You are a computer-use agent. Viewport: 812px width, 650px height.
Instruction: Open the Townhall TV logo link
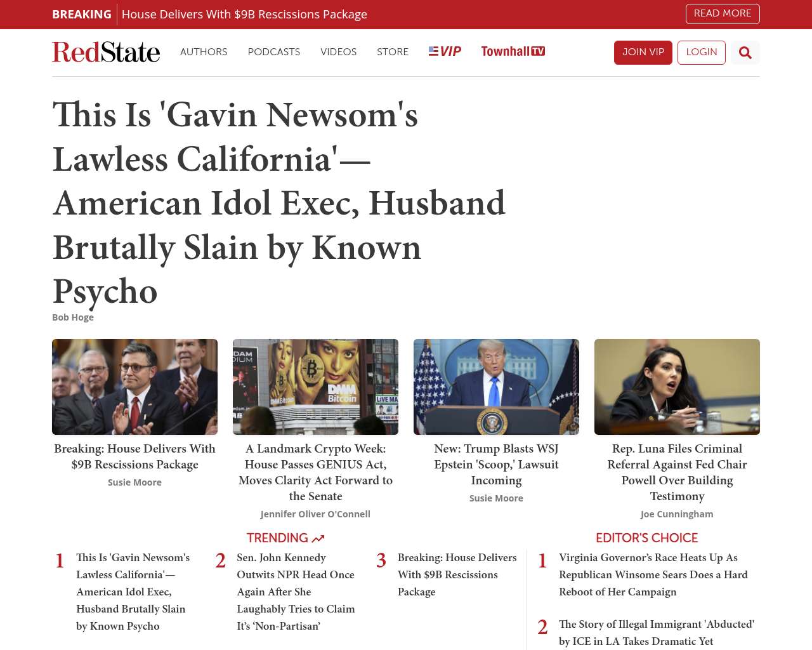513,51
